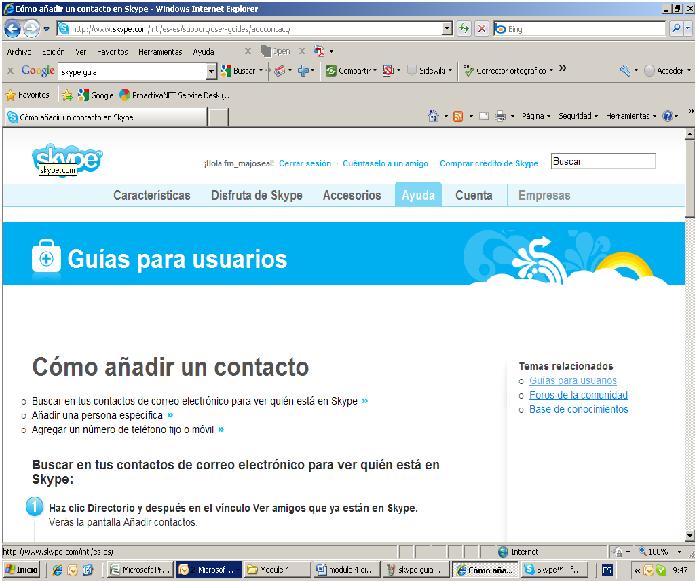Image resolution: width=695 pixels, height=581 pixels.
Task: Open the Favoritos menu in menu bar
Action: (x=113, y=52)
